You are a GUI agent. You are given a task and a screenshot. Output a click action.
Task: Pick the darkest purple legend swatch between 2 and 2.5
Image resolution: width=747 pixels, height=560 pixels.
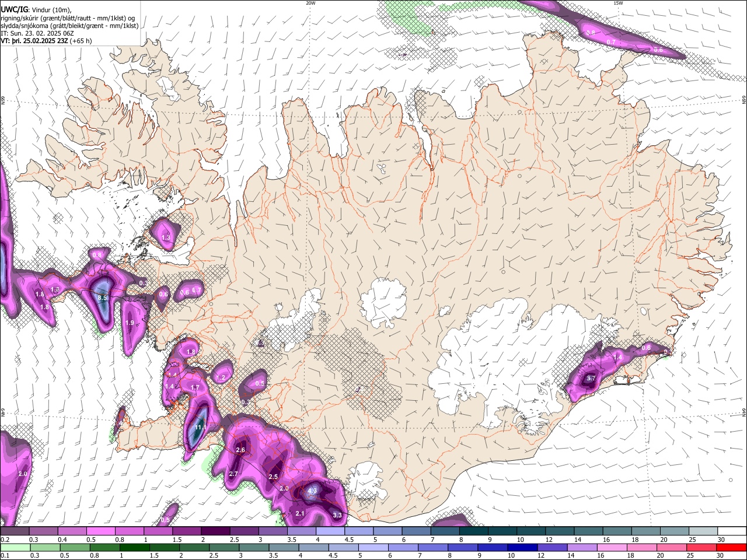tap(215, 531)
